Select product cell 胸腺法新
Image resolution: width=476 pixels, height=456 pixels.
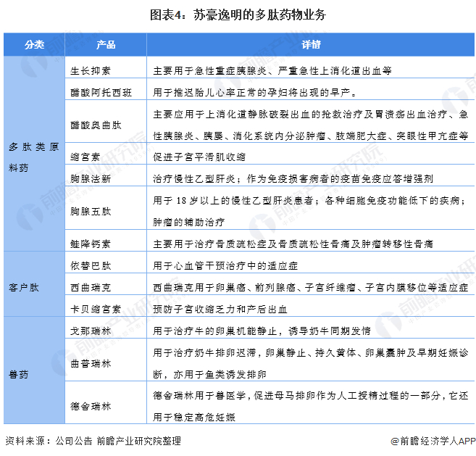click(106, 175)
